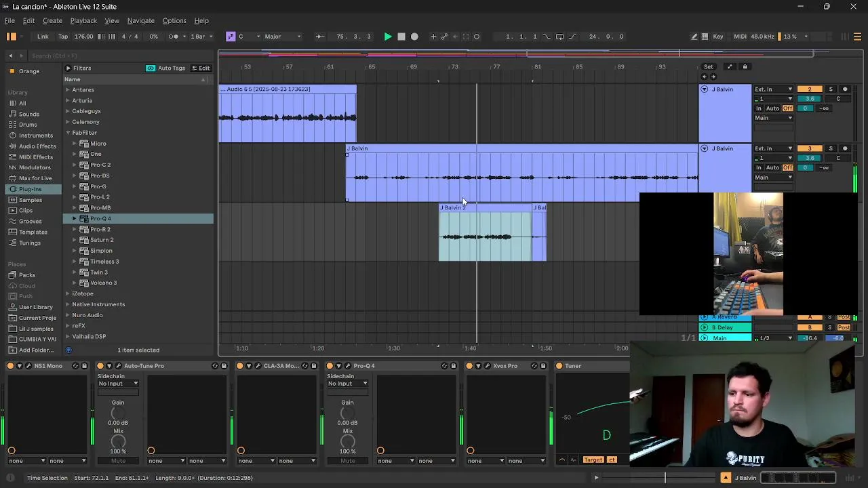Fold the first J Balvin track
This screenshot has width=868, height=488.
click(x=704, y=89)
